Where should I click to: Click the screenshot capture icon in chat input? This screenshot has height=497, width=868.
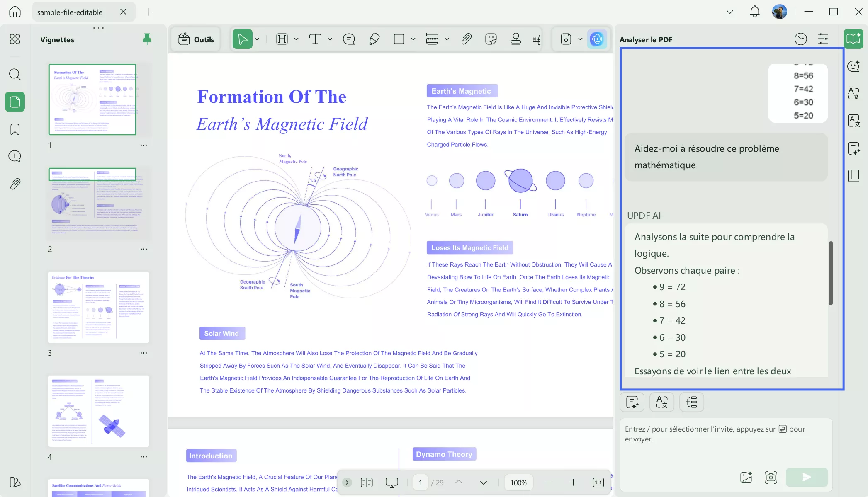pyautogui.click(x=771, y=477)
